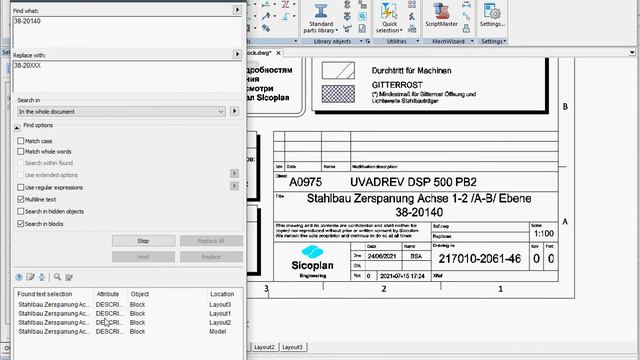Select the result row located in Layout1

pos(127,313)
